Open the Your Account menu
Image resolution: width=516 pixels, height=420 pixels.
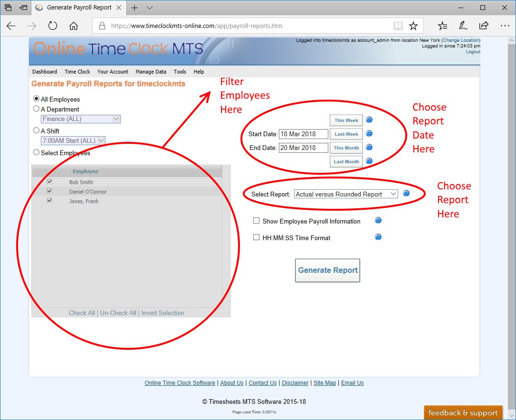pos(113,72)
